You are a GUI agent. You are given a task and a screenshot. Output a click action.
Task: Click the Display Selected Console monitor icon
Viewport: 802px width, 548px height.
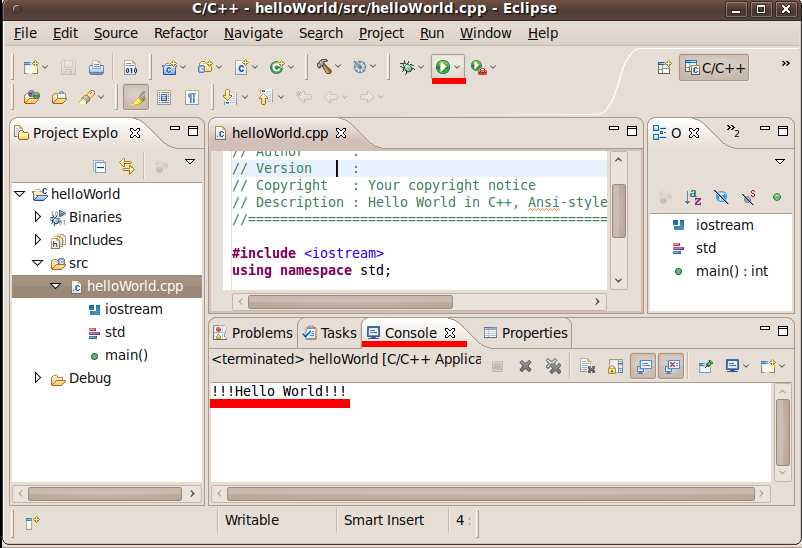pos(732,366)
